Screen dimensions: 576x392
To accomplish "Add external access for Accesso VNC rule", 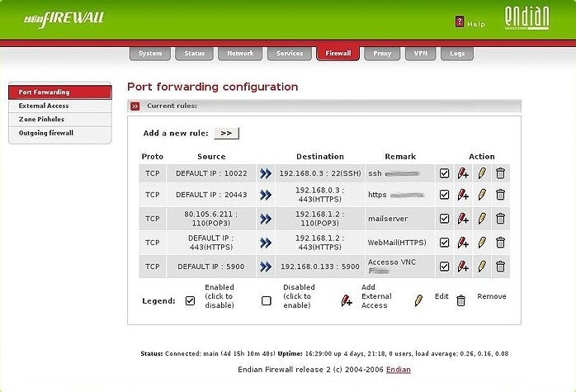I will [x=463, y=267].
